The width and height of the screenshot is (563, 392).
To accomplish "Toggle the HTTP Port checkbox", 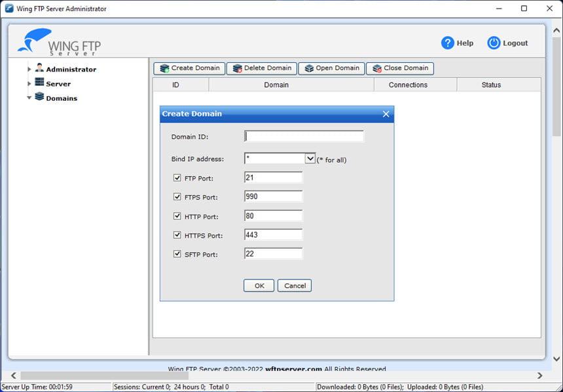I will tap(177, 216).
